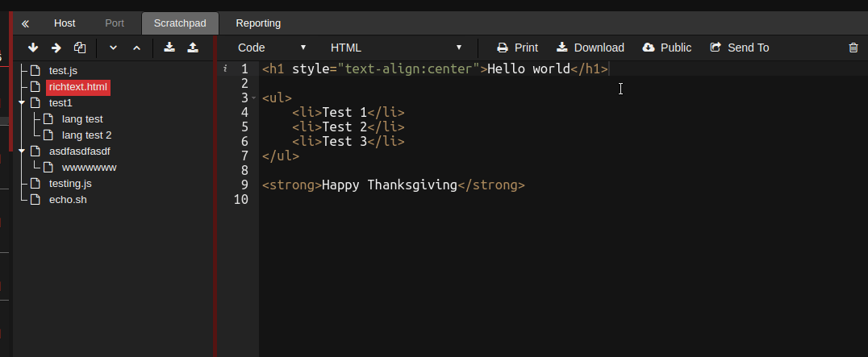Click the Send To button
This screenshot has width=868, height=357.
(740, 48)
